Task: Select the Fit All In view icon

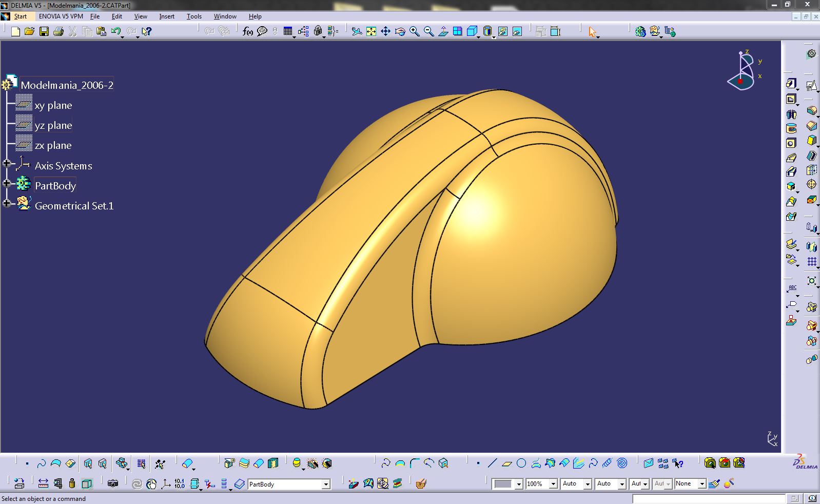Action: point(371,32)
